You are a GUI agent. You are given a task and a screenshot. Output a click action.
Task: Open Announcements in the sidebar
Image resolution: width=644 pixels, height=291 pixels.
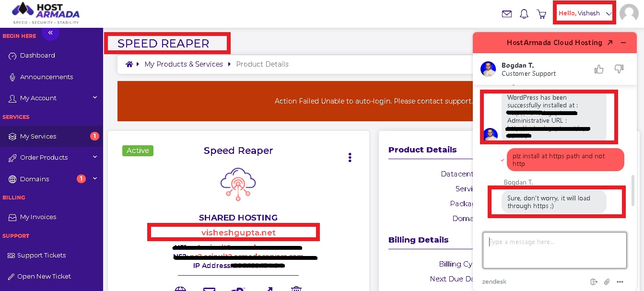47,77
